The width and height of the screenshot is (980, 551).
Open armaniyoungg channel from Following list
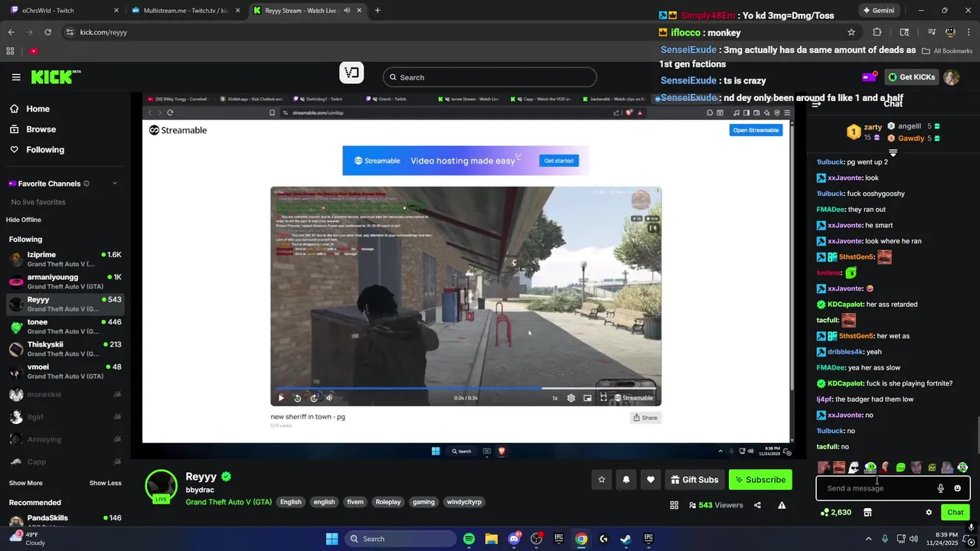pos(65,282)
